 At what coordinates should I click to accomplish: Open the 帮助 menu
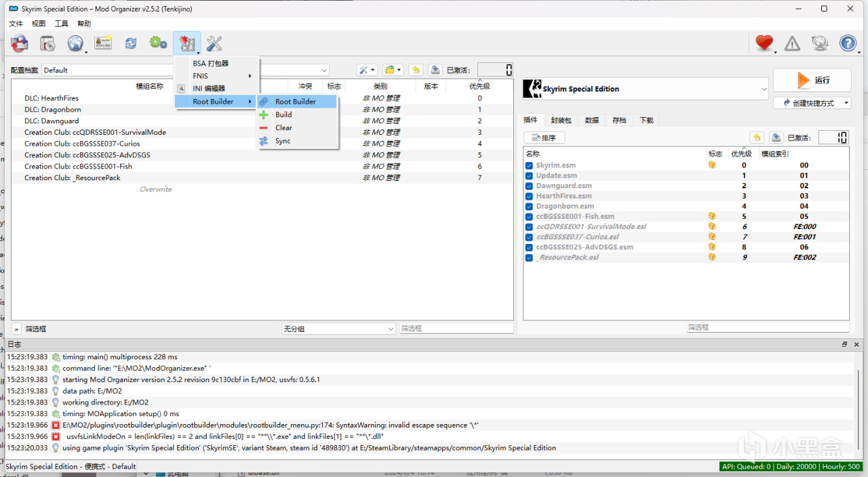[84, 24]
